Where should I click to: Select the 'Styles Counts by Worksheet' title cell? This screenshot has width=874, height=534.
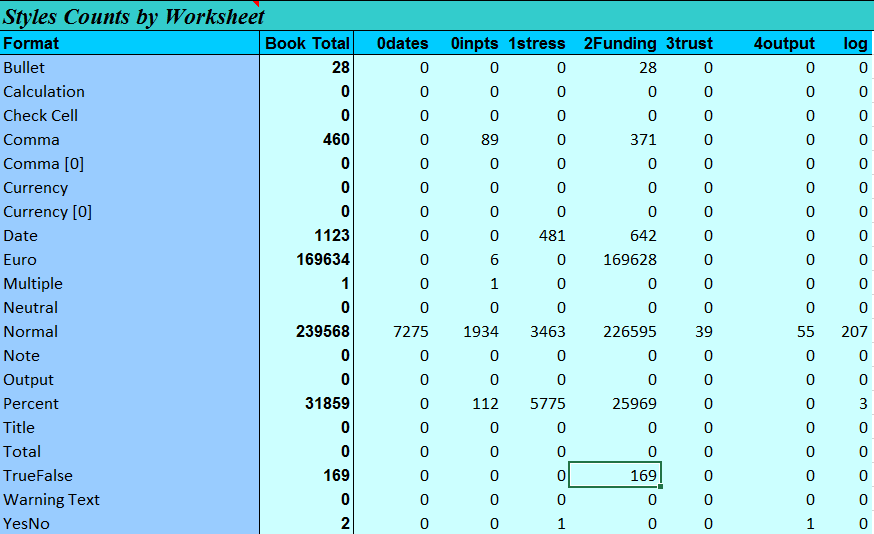(133, 16)
